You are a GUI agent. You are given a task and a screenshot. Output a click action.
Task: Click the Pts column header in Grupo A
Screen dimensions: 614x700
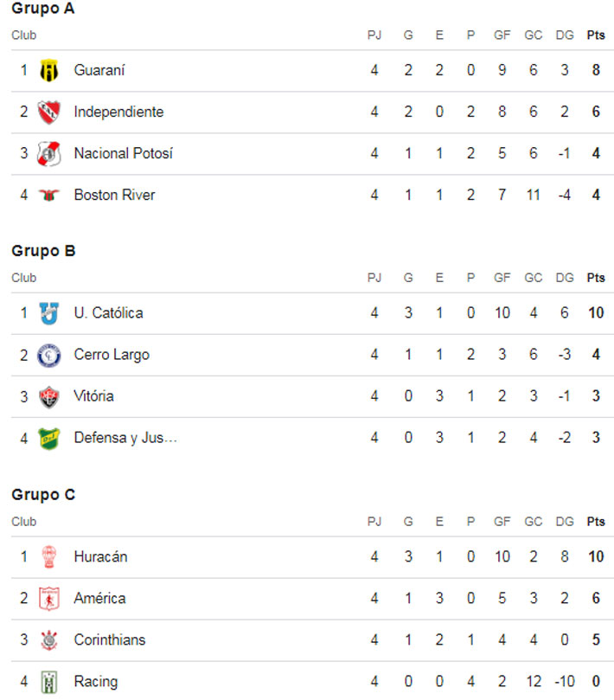click(596, 35)
